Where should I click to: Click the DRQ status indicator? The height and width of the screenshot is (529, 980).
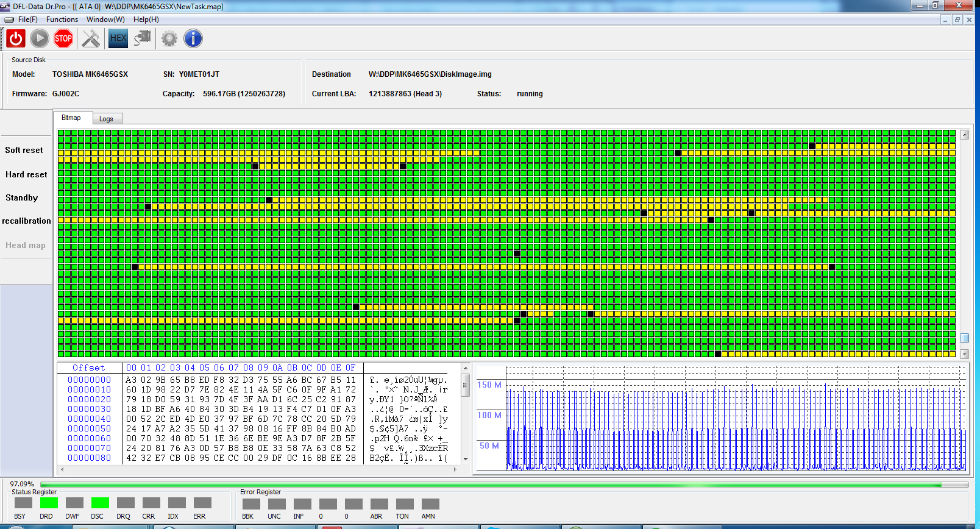(x=126, y=503)
